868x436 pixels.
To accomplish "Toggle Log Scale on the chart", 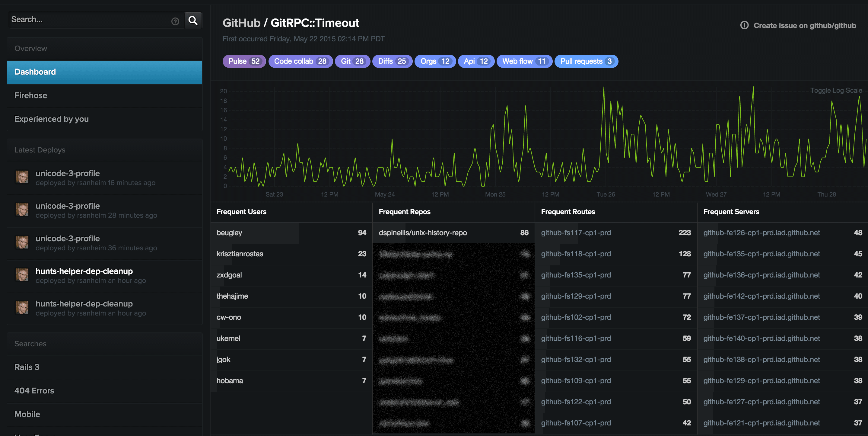I will click(836, 90).
